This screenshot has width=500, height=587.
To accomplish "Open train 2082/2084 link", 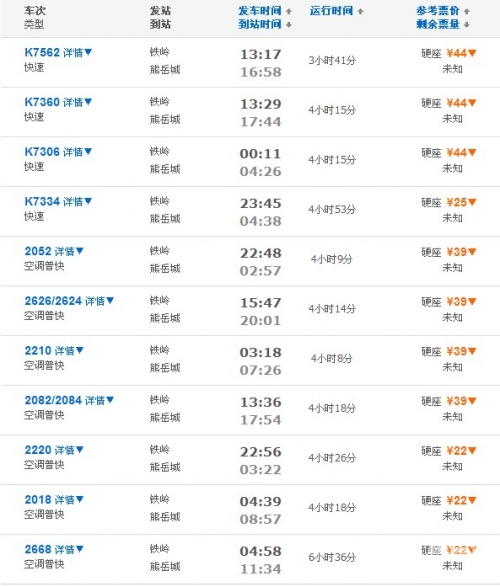I will point(53,400).
